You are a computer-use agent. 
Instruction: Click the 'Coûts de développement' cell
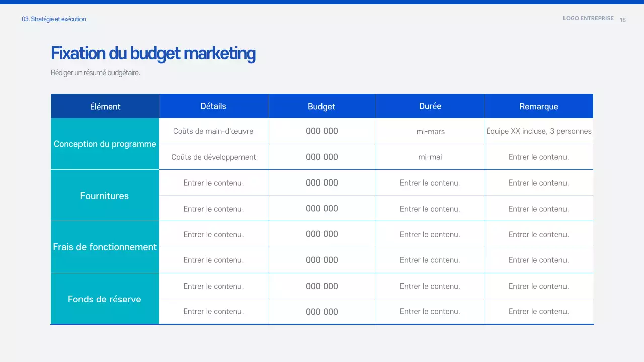[213, 156]
